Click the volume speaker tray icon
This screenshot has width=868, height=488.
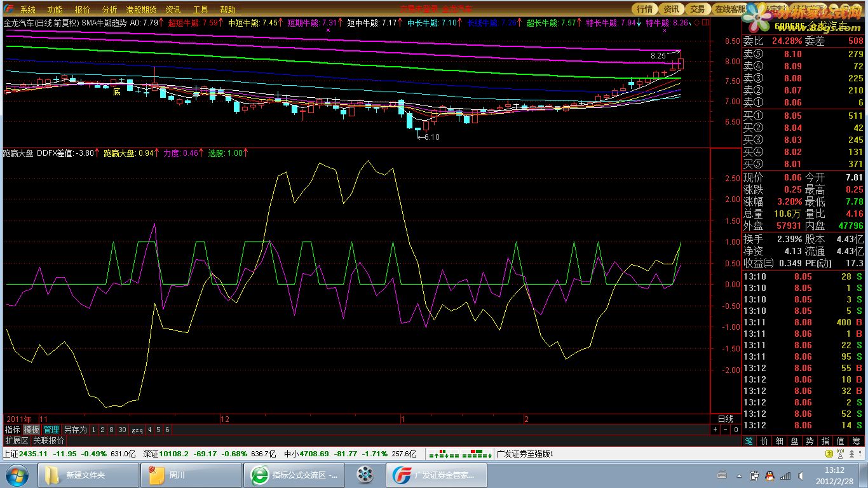pos(801,475)
